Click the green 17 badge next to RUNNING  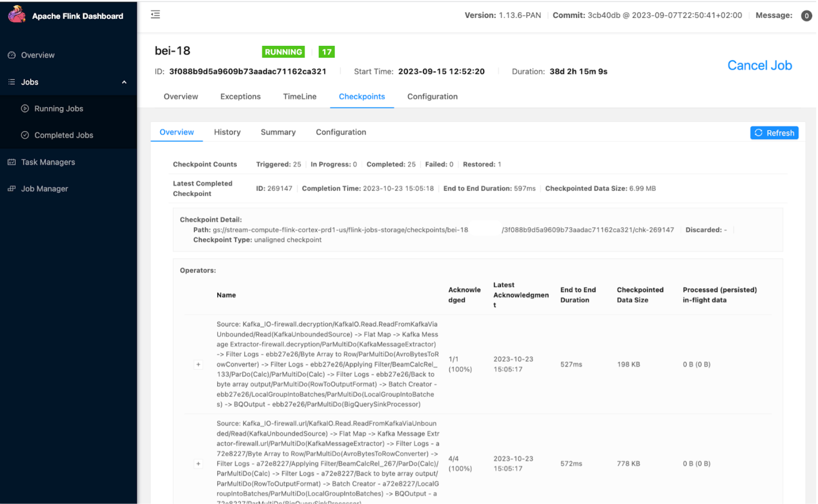coord(327,52)
